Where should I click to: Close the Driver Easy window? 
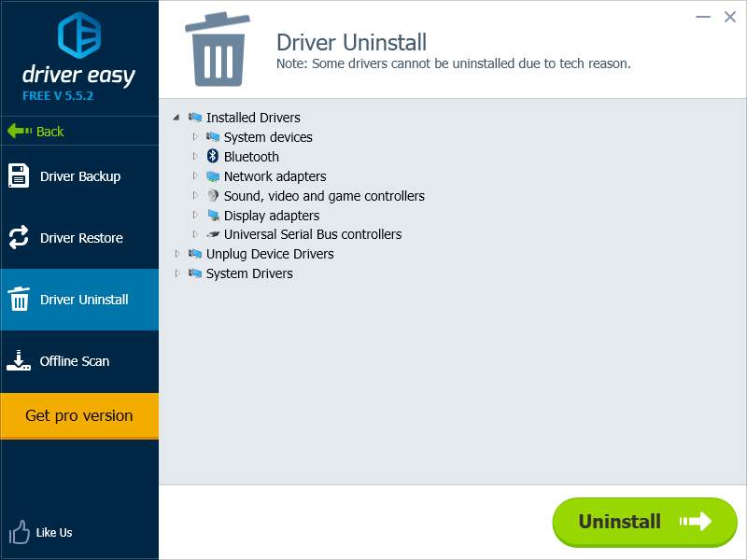[729, 17]
